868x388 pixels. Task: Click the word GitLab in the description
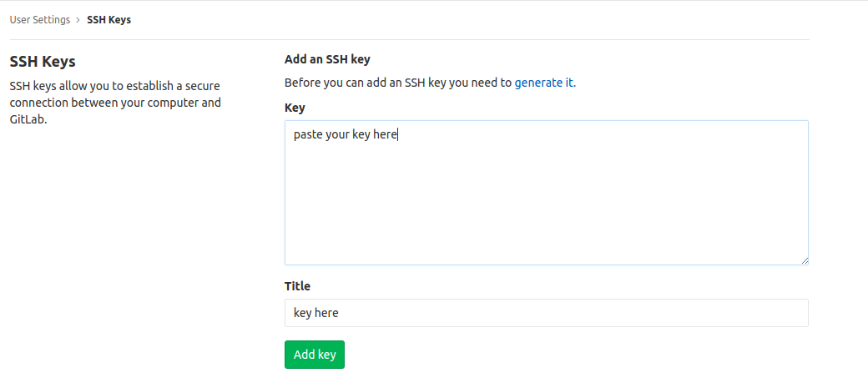coord(27,119)
